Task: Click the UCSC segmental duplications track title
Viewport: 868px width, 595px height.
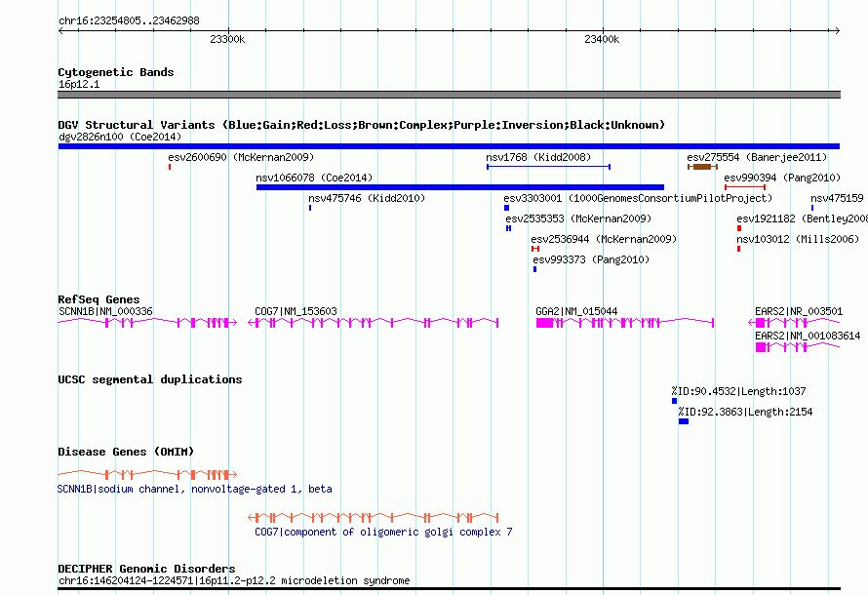Action: pyautogui.click(x=150, y=379)
